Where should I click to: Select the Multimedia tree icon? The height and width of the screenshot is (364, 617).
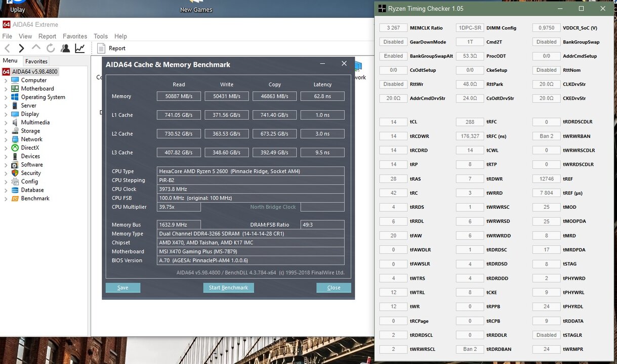15,122
